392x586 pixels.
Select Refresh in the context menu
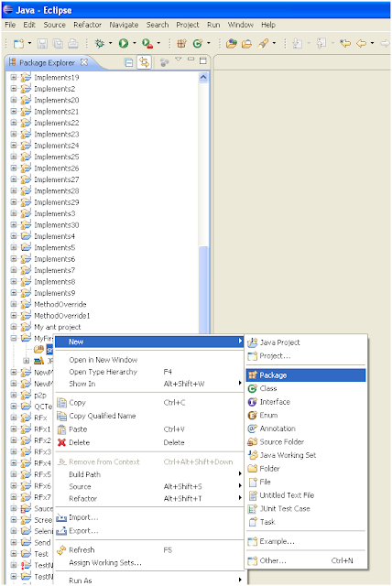149,550
